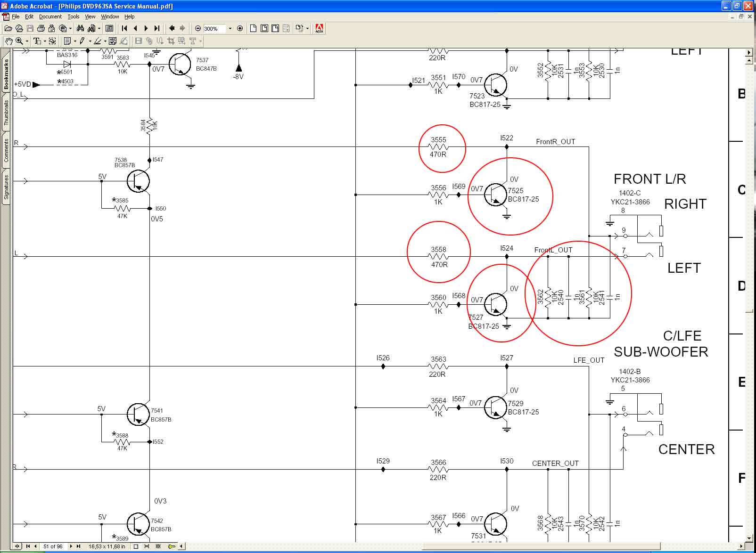Toggle the navigation pane toolbar button

(109, 28)
